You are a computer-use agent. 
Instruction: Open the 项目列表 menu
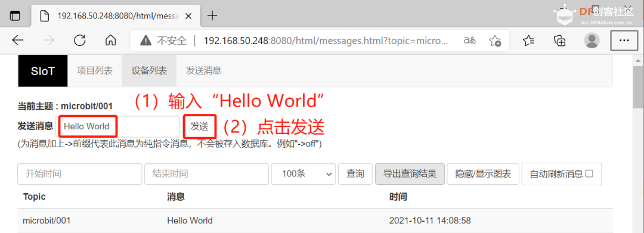[x=95, y=70]
